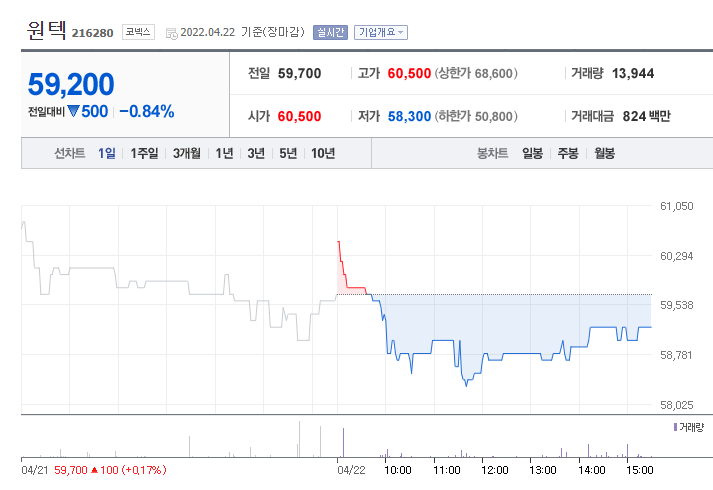Open the 일봉 daily candle chart
The image size is (713, 490).
click(532, 153)
